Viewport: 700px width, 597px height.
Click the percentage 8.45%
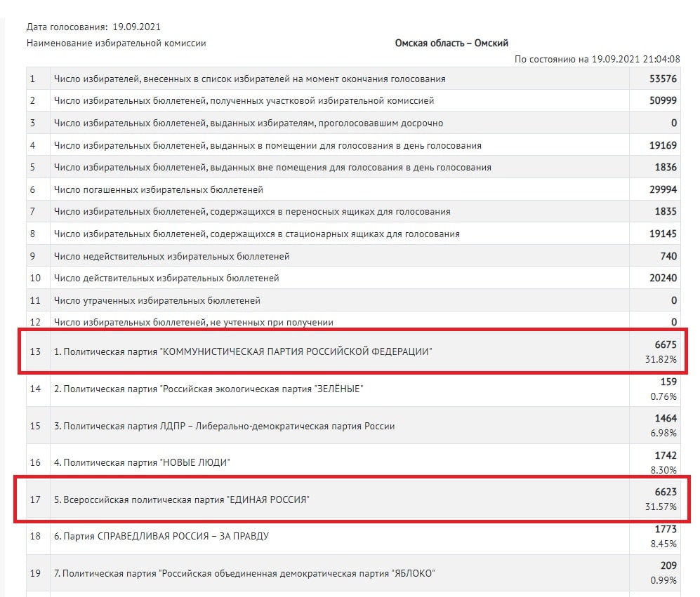663,544
